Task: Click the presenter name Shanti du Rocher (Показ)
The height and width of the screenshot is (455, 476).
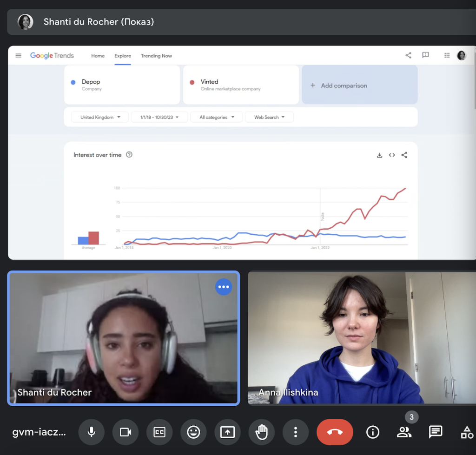Action: click(x=99, y=22)
